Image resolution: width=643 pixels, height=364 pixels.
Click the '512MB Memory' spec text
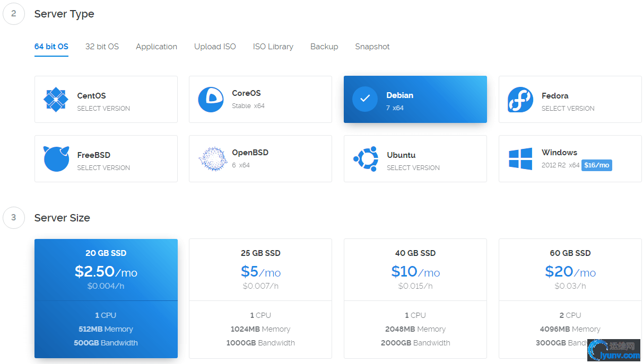tap(106, 329)
